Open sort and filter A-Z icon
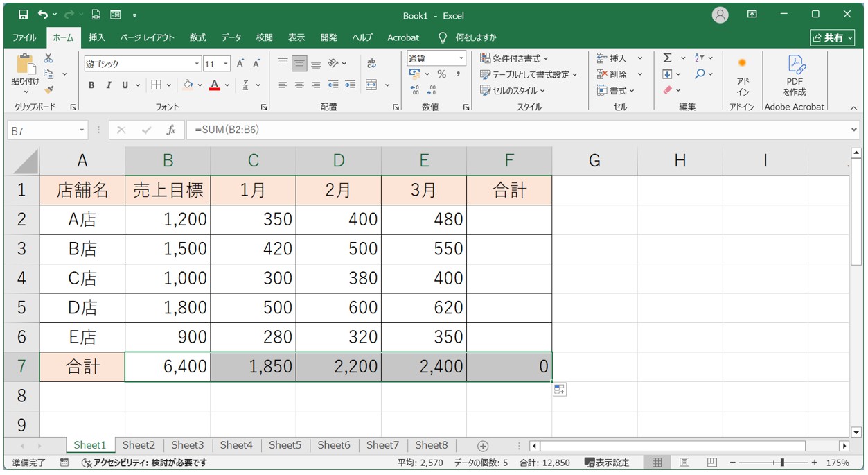The image size is (868, 475). coord(700,58)
